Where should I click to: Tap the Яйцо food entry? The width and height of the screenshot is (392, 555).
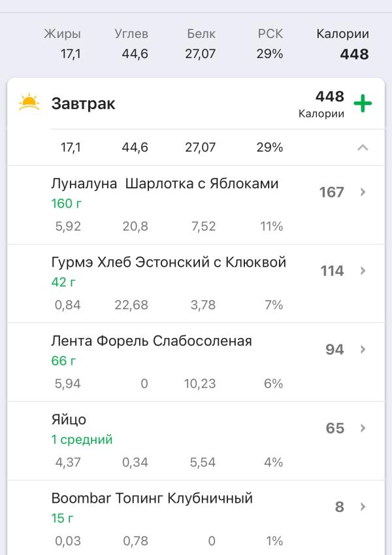click(x=196, y=441)
